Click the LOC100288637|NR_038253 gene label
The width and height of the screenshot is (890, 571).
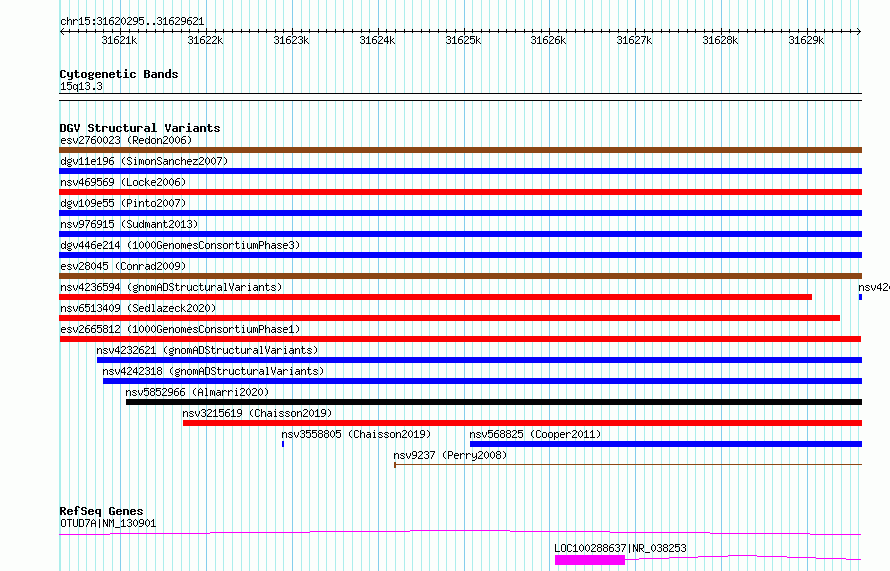pos(620,548)
